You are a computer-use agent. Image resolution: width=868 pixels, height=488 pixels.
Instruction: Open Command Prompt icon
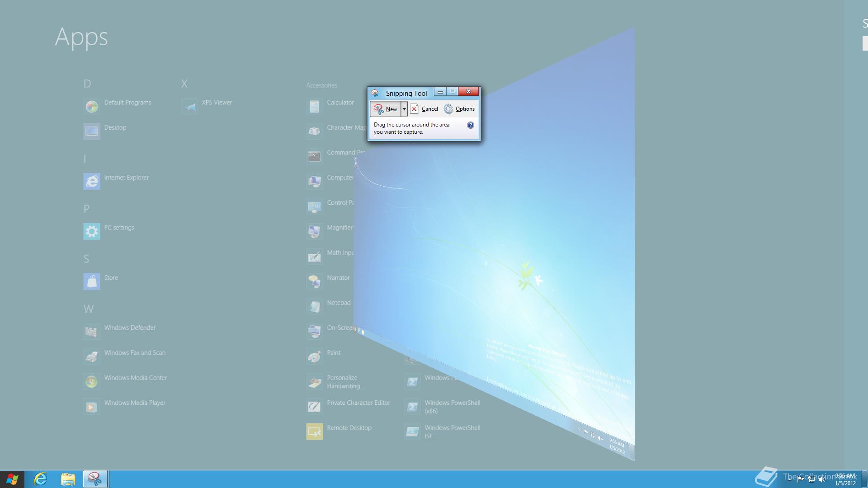click(x=315, y=157)
